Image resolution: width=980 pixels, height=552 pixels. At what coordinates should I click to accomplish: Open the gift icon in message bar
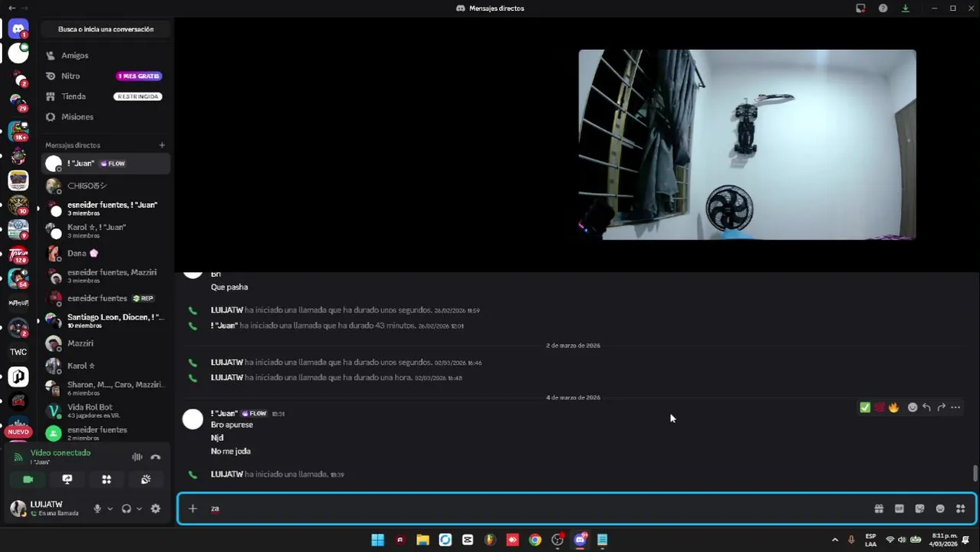click(879, 508)
